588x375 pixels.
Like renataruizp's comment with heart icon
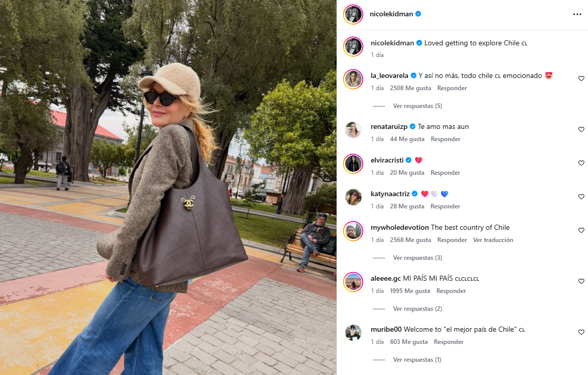click(x=581, y=129)
